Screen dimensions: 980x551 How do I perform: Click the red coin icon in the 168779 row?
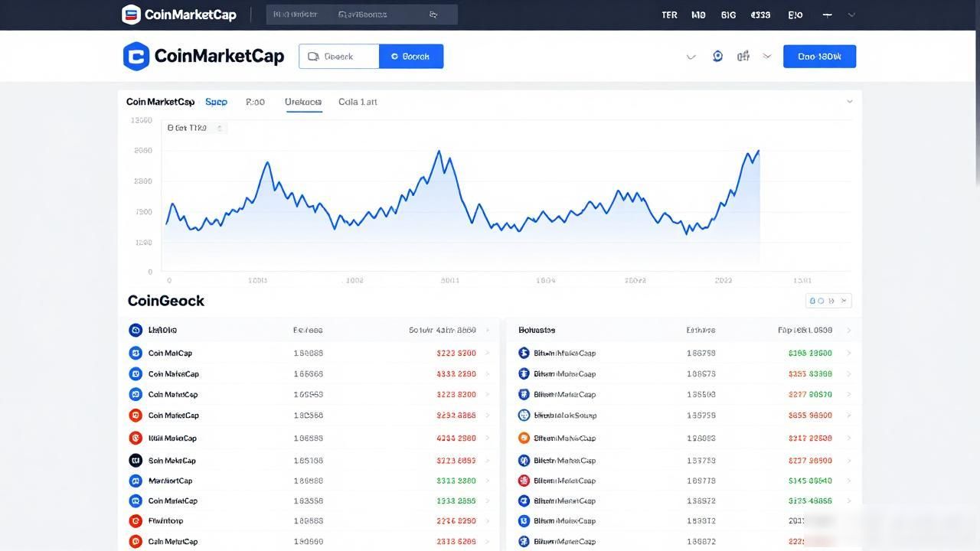524,481
